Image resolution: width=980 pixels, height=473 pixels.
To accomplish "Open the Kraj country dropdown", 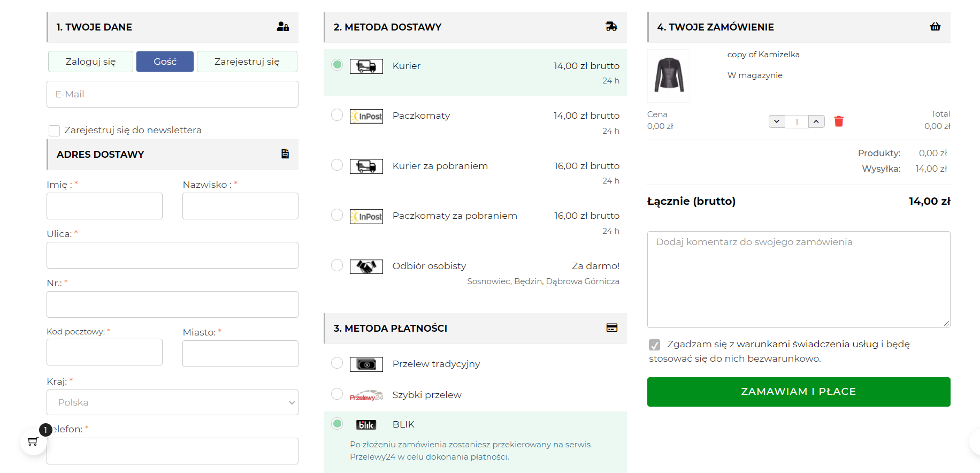I will click(172, 402).
